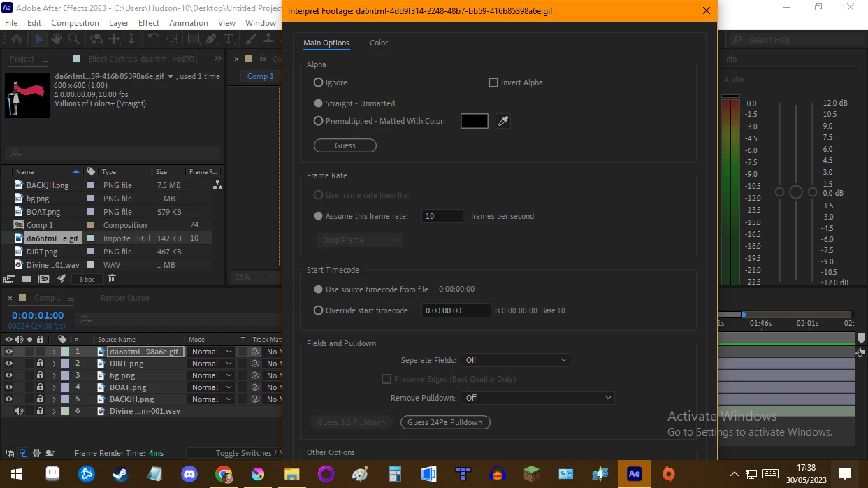Select the Type (T) tool
This screenshot has height=488, width=868.
pyautogui.click(x=229, y=39)
